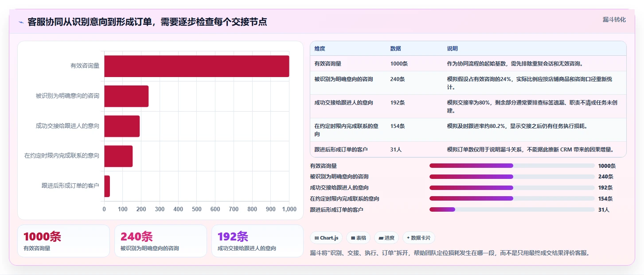Select the 进度 chip
644x275 pixels.
386,238
